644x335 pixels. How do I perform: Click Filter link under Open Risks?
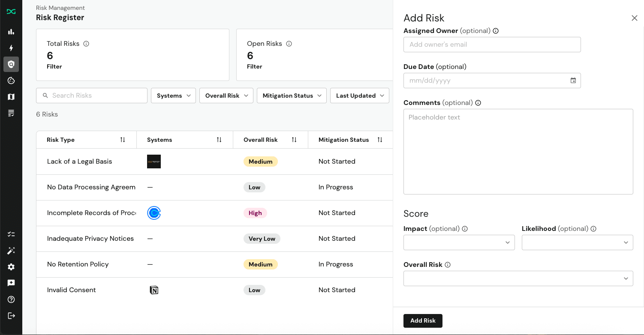[x=255, y=66]
